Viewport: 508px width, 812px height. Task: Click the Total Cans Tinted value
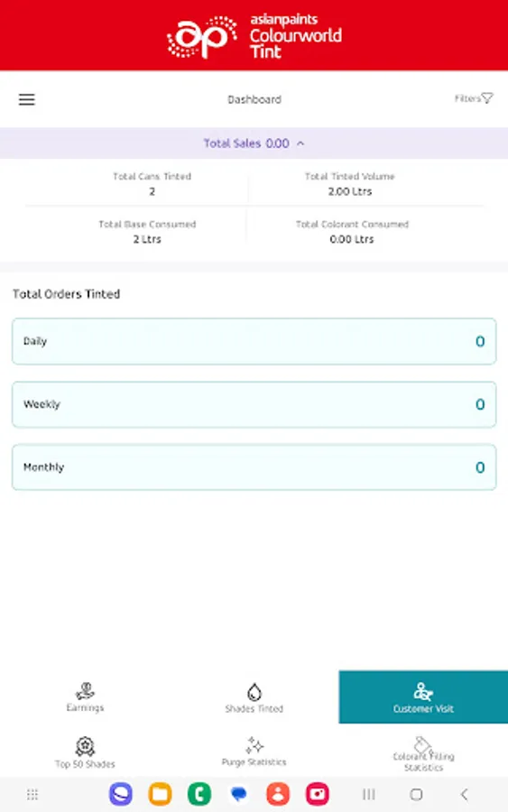pyautogui.click(x=152, y=191)
